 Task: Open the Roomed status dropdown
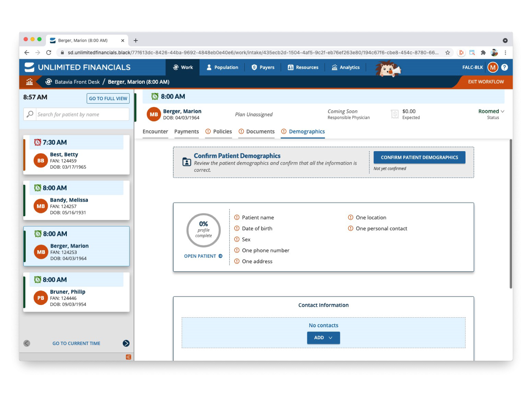pyautogui.click(x=491, y=111)
